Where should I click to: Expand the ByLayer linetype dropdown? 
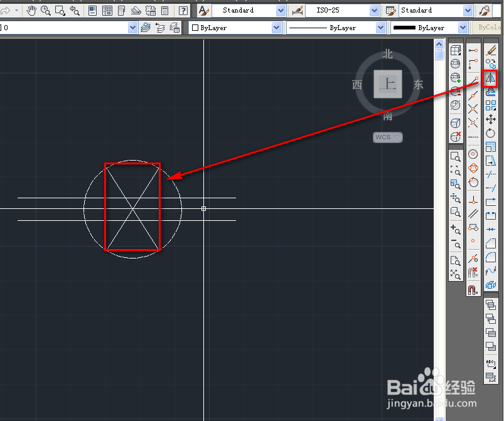click(x=380, y=28)
